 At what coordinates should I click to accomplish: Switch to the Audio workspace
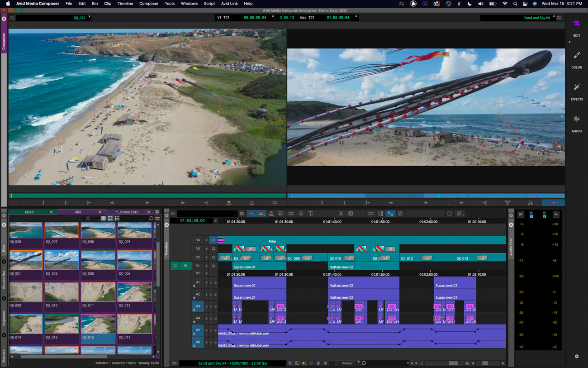point(576,122)
